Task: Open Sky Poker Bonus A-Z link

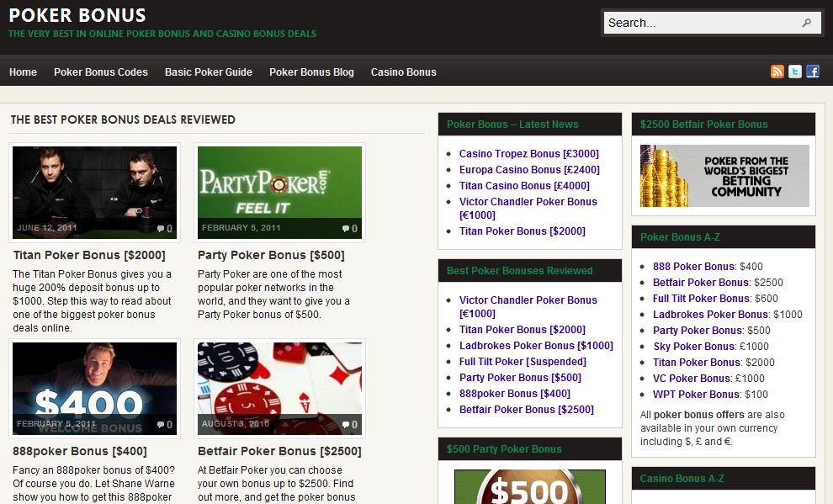Action: tap(694, 346)
